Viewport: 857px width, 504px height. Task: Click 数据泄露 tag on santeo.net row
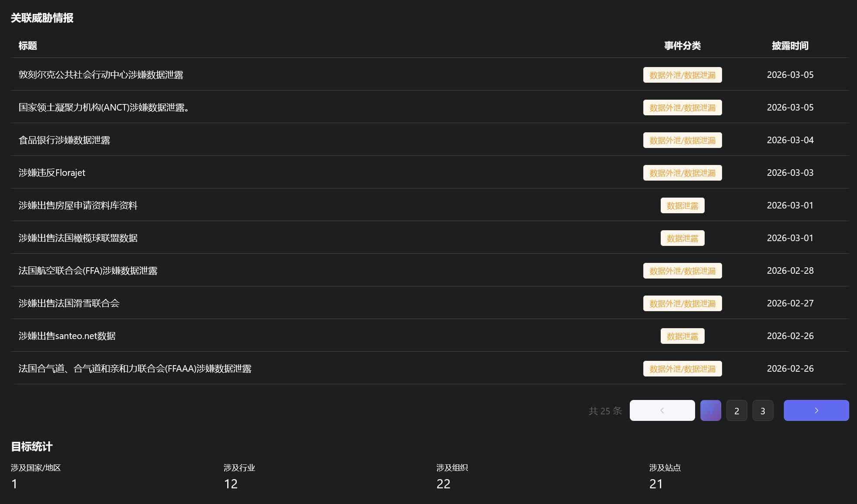point(682,336)
